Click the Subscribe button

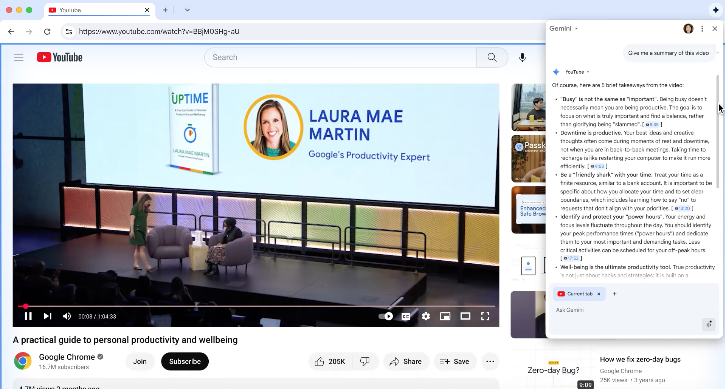click(184, 361)
